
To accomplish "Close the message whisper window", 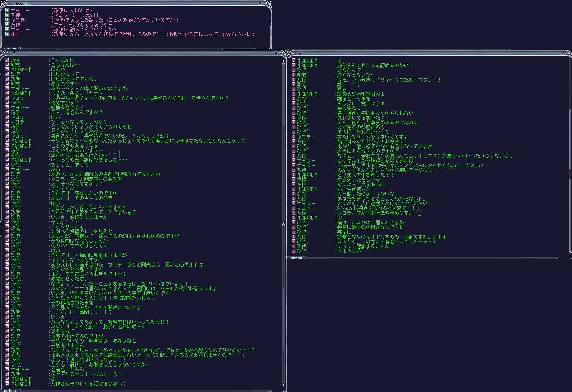I will [x=260, y=3].
